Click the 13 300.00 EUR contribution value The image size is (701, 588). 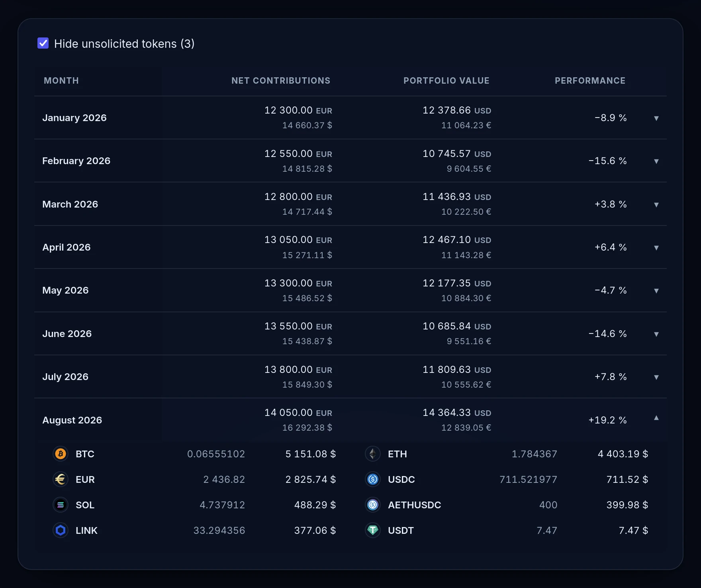(298, 283)
